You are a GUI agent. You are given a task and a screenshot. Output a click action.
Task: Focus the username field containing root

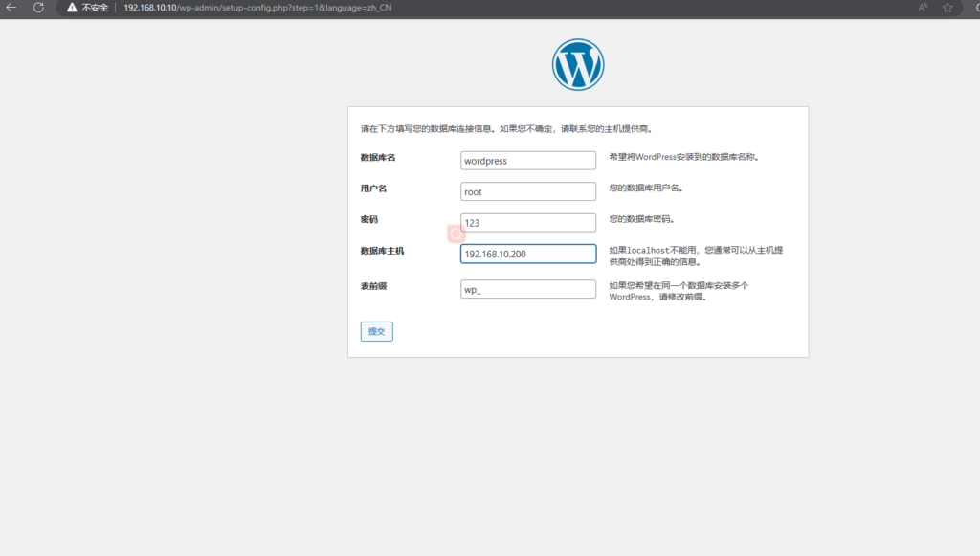click(x=528, y=191)
